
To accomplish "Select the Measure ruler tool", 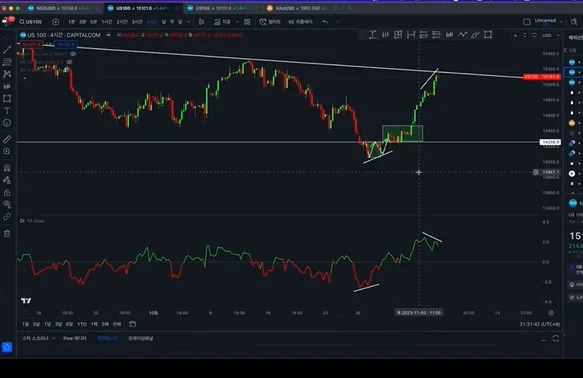I will pos(7,139).
